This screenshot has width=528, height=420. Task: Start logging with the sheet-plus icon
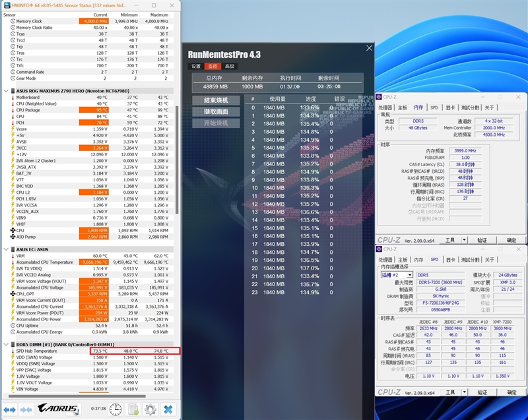pos(133,409)
